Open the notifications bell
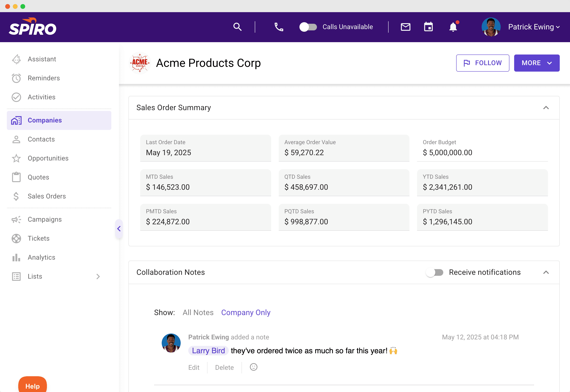The height and width of the screenshot is (392, 570). [453, 27]
